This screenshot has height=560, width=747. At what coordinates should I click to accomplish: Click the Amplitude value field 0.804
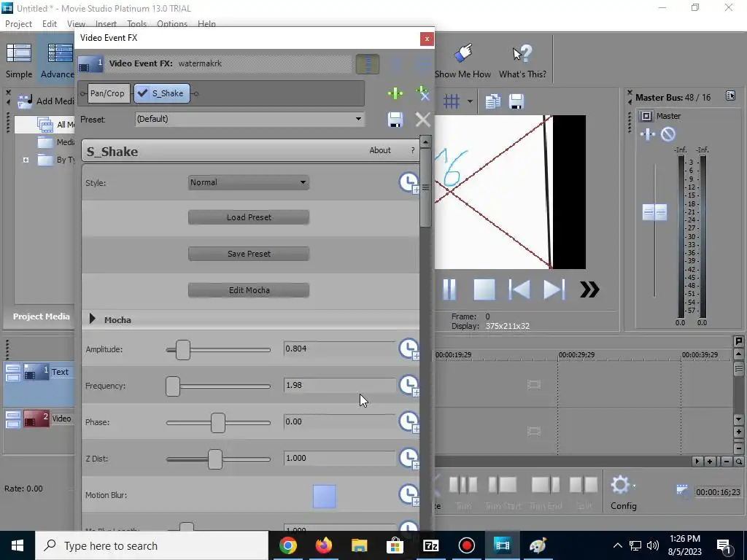click(339, 349)
